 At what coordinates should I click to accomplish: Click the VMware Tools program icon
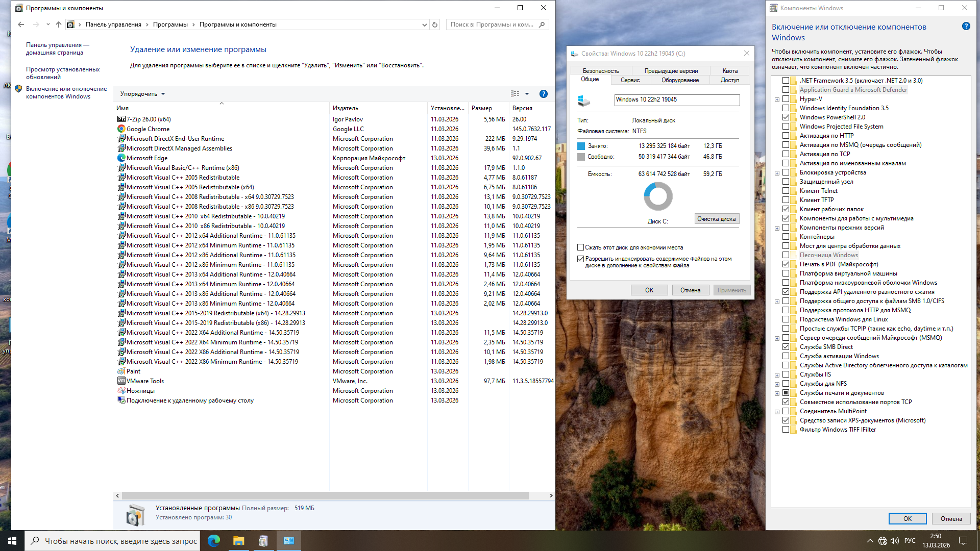[x=121, y=381]
